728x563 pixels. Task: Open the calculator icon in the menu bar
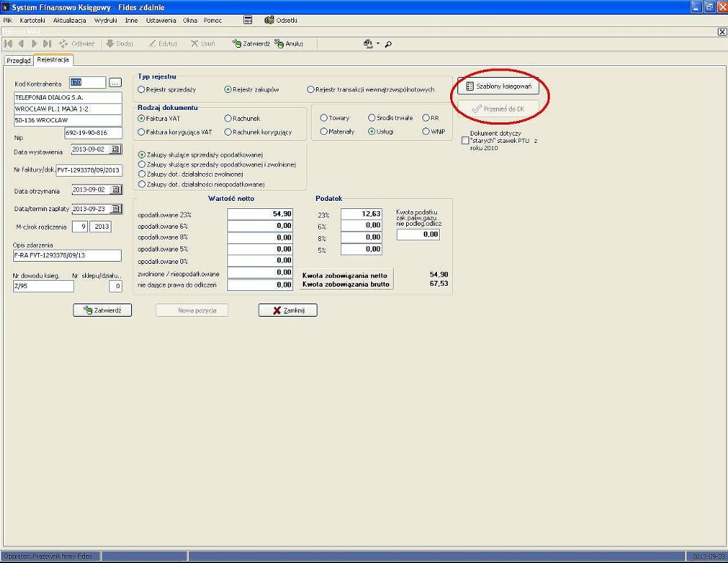[x=248, y=20]
